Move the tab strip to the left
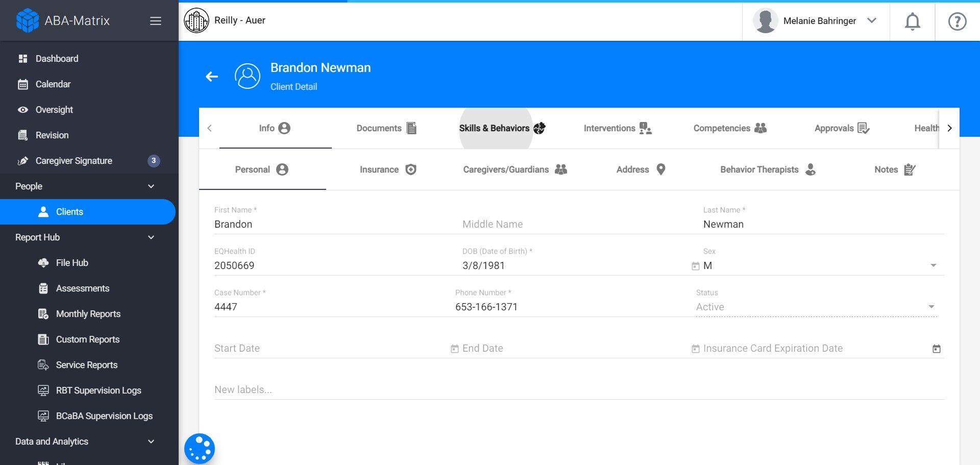Viewport: 980px width, 465px height. coord(209,128)
